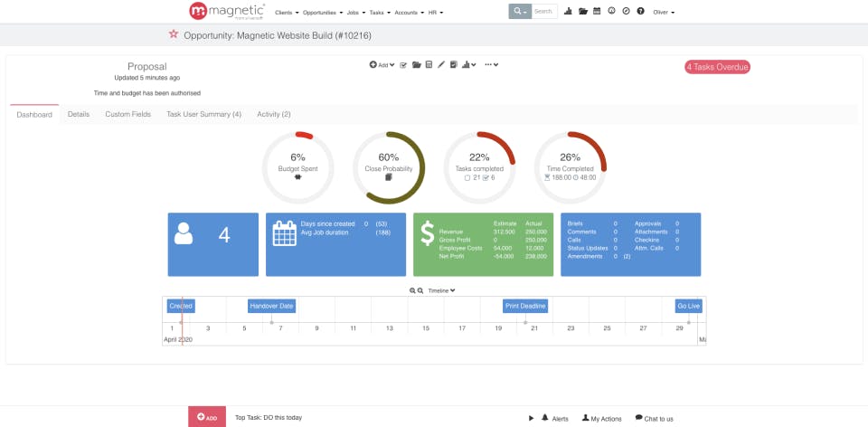
Task: Click the tasks checkbox icon in opportunity toolbar
Action: pos(403,65)
